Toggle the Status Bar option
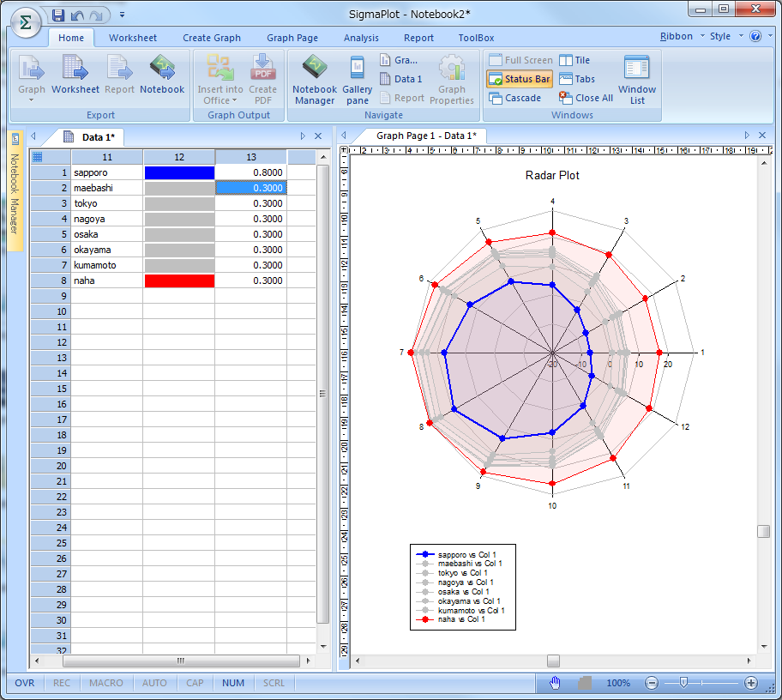 (x=520, y=79)
